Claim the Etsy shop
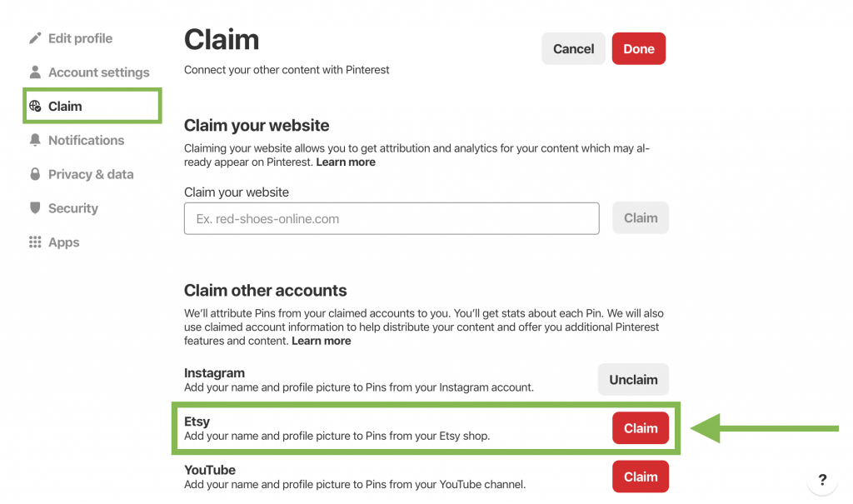The image size is (853, 504). pyautogui.click(x=641, y=428)
